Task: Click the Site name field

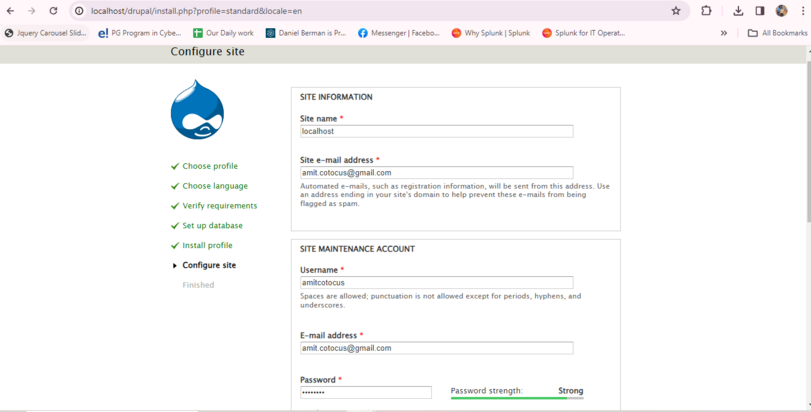Action: 437,131
